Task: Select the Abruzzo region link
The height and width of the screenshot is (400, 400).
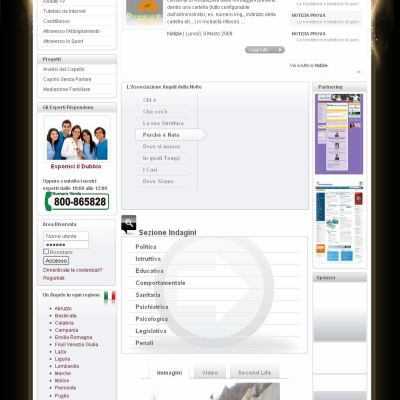Action: [x=63, y=309]
